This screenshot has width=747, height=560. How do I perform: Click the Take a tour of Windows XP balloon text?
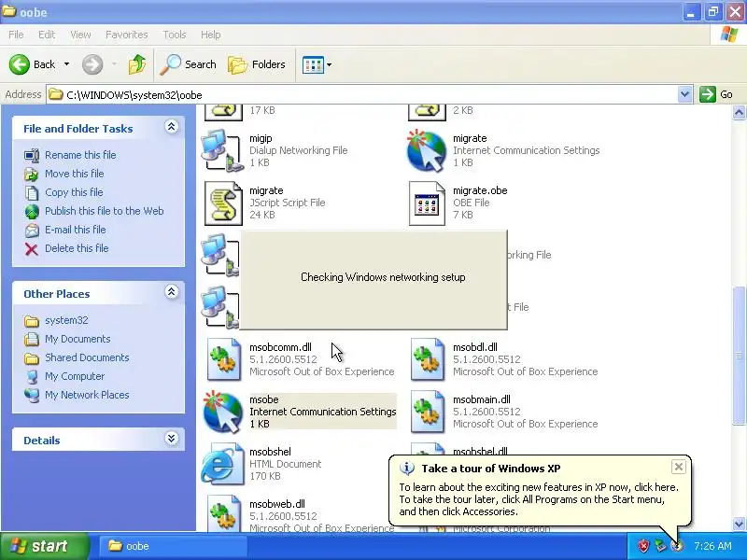coord(491,469)
